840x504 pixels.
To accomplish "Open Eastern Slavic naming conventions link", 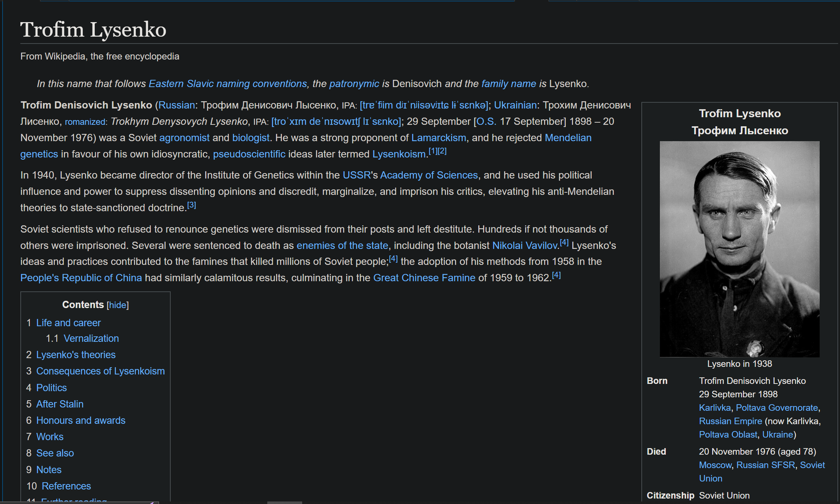I will [228, 84].
